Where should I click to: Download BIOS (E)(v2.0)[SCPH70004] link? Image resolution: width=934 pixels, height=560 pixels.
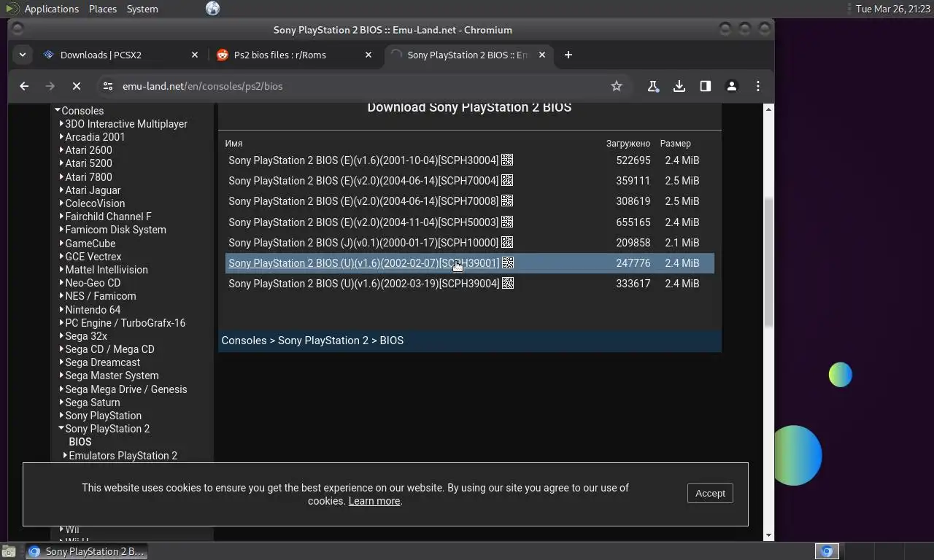point(363,180)
